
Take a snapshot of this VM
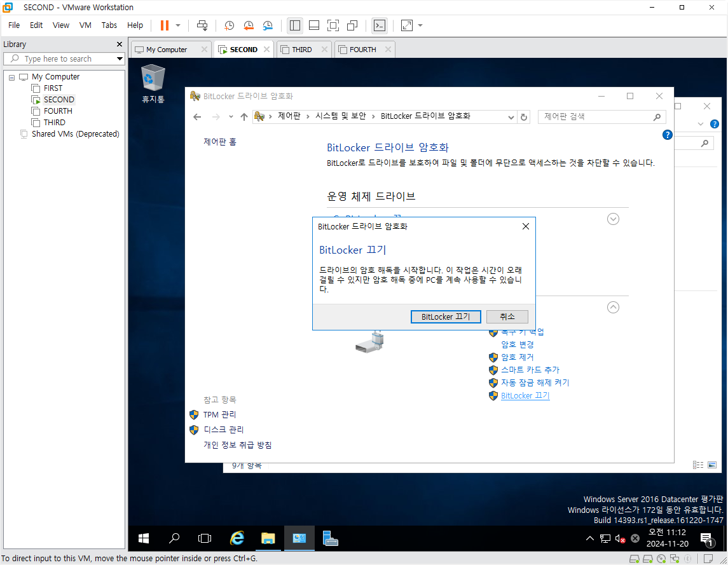click(x=229, y=25)
